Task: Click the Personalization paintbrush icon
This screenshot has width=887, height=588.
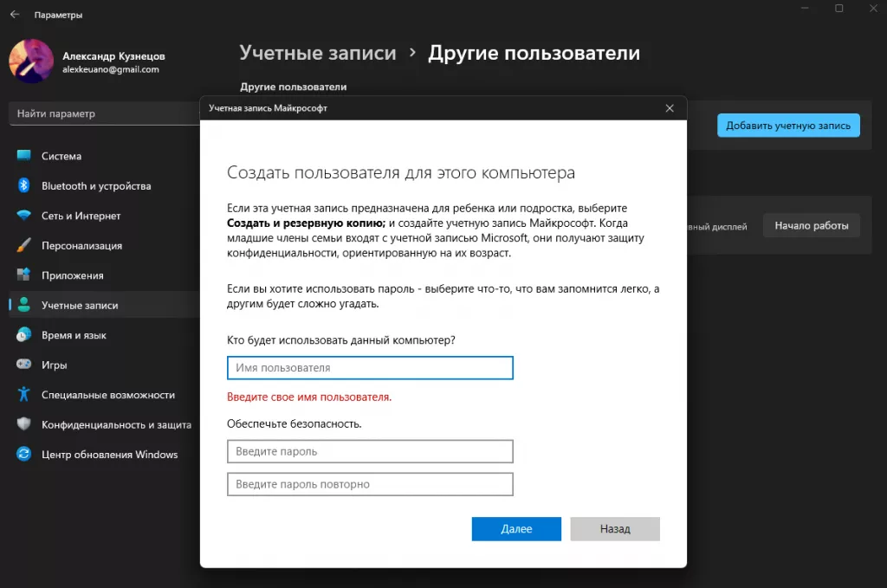Action: [24, 246]
